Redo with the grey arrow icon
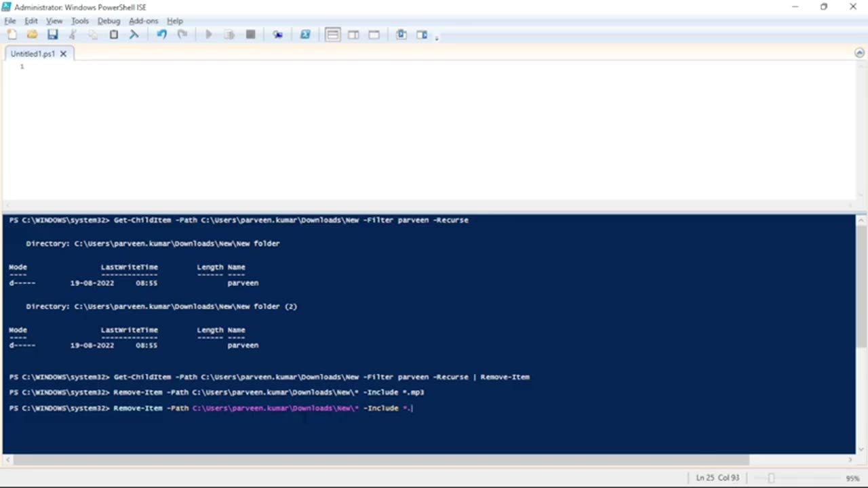Image resolution: width=868 pixels, height=488 pixels. coord(182,35)
